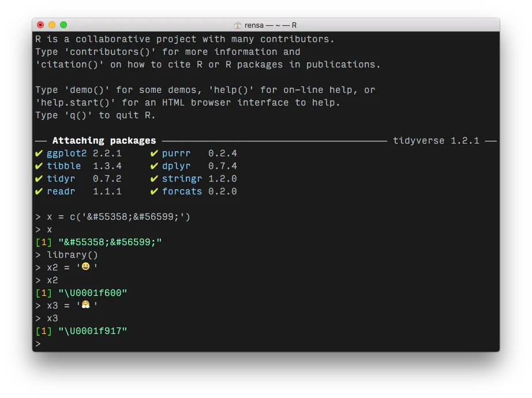Click the checkmark beside tibble
532x398 pixels.
[39, 166]
